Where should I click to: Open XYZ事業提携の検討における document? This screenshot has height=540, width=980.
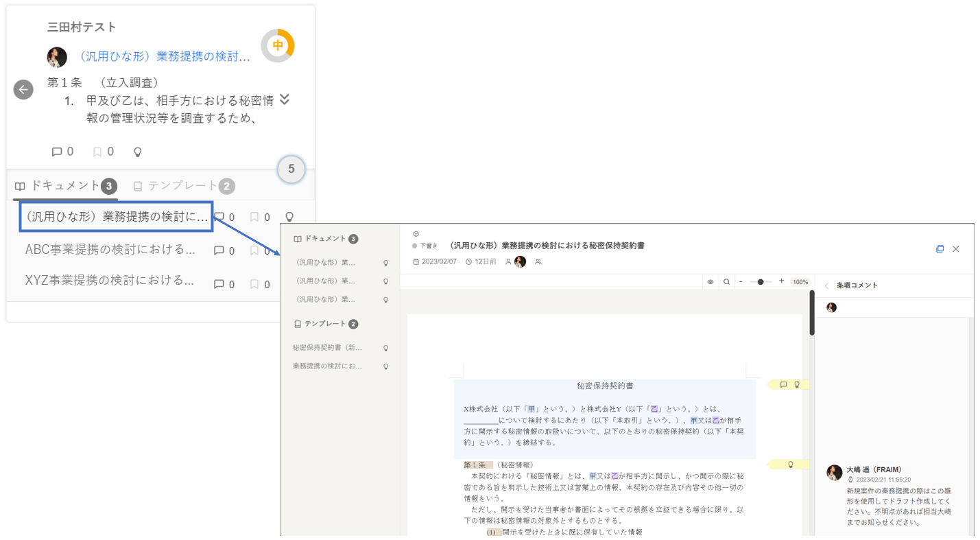point(110,281)
